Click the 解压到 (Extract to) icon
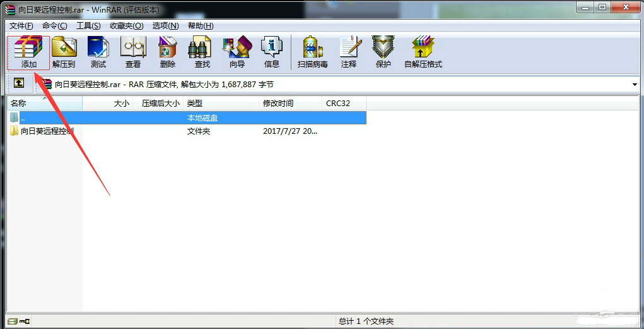This screenshot has width=644, height=329. 64,52
